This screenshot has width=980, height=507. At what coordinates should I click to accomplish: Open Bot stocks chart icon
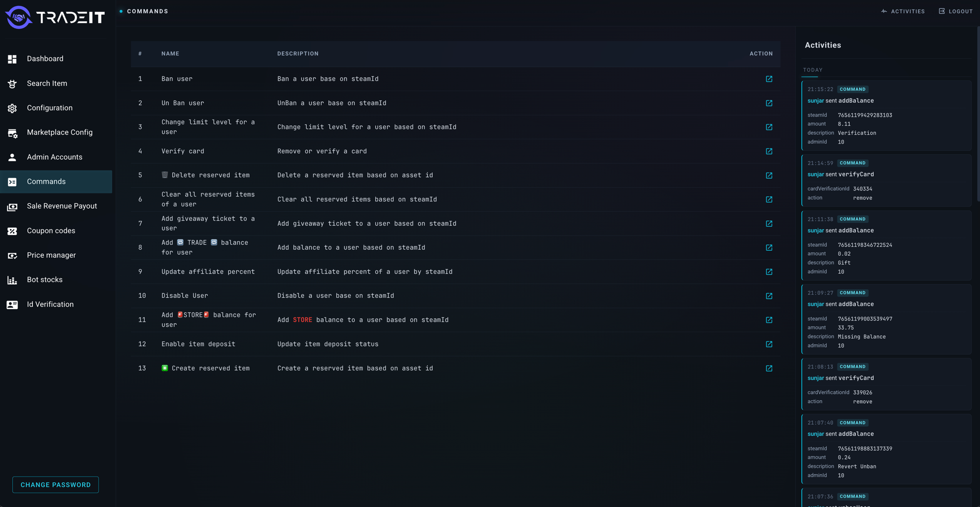click(12, 280)
